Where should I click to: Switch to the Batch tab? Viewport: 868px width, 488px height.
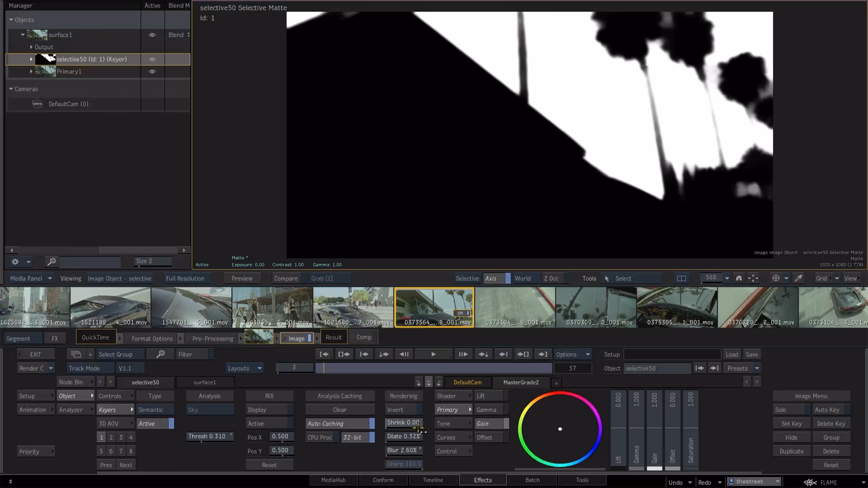[532, 480]
